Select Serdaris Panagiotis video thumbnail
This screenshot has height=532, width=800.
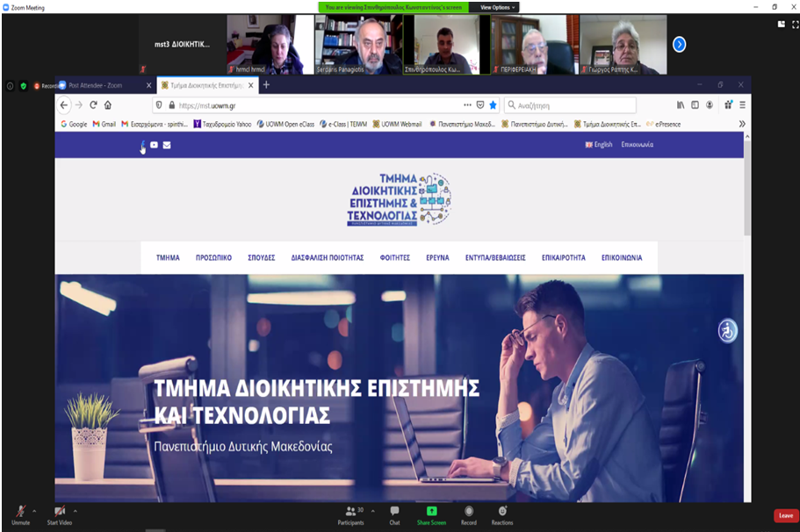click(358, 45)
